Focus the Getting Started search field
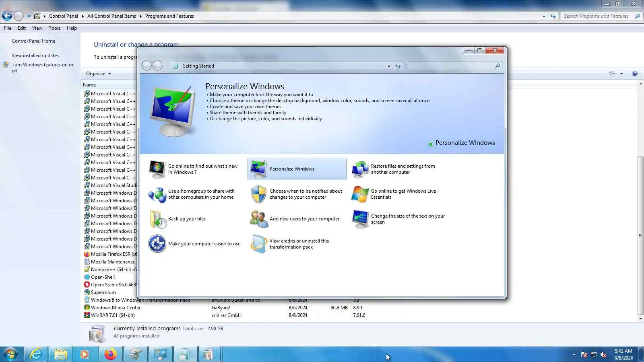This screenshot has height=362, width=644. [x=451, y=66]
